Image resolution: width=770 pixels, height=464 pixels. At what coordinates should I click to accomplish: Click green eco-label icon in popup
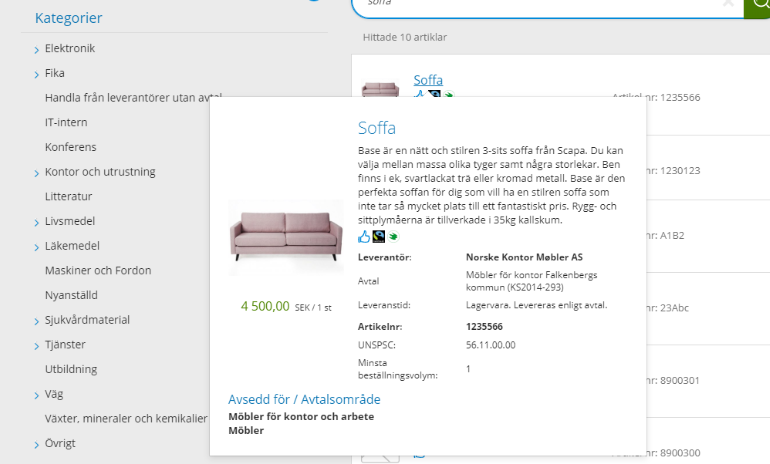pyautogui.click(x=392, y=237)
